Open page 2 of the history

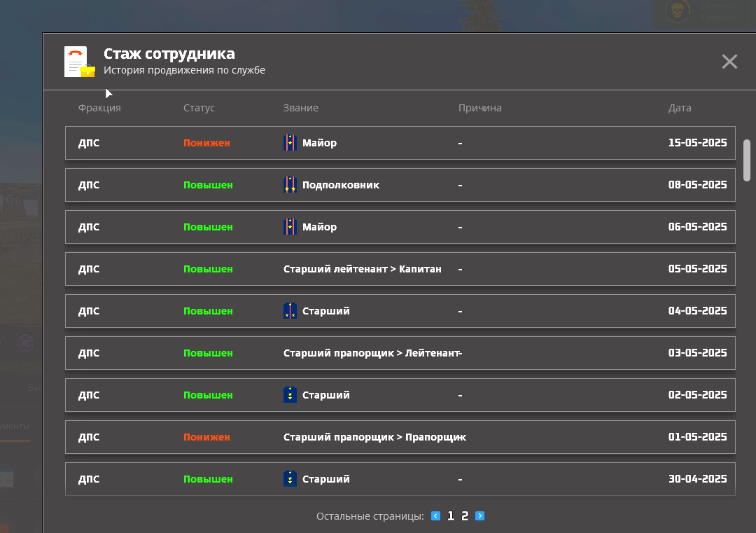(x=465, y=516)
